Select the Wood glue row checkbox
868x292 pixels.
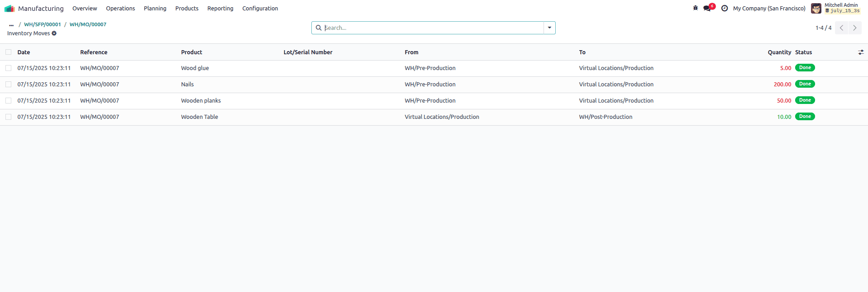pyautogui.click(x=9, y=68)
